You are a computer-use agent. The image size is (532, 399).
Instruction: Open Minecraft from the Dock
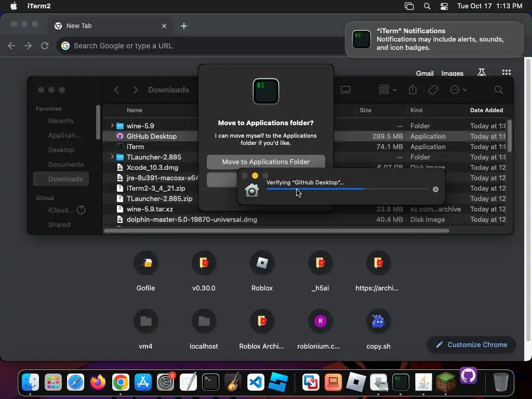pos(445,382)
